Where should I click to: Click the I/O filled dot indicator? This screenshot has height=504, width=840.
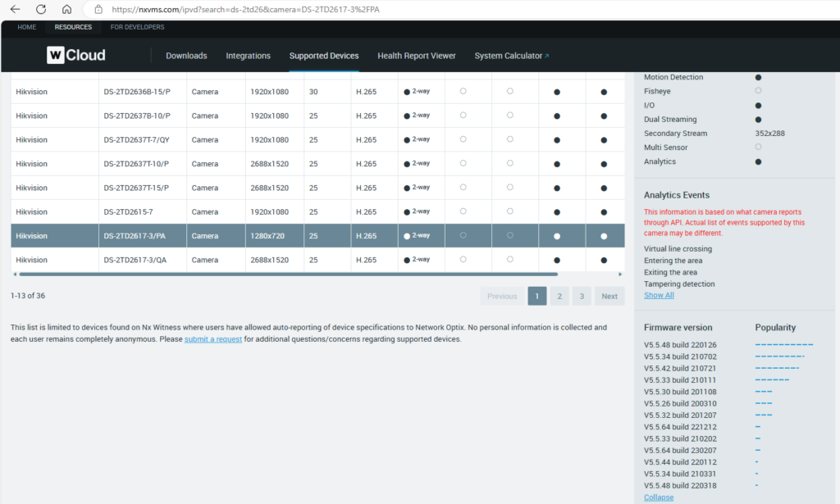click(x=758, y=106)
